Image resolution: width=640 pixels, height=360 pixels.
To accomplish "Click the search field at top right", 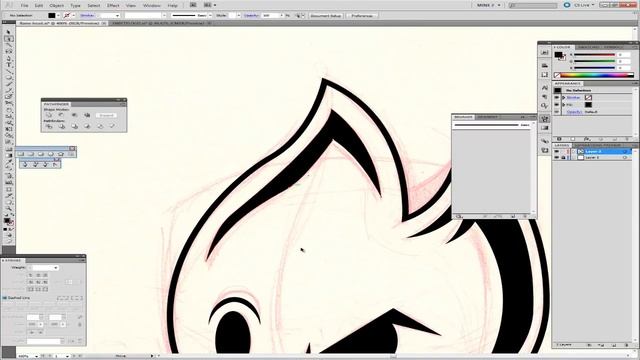I will pos(533,5).
